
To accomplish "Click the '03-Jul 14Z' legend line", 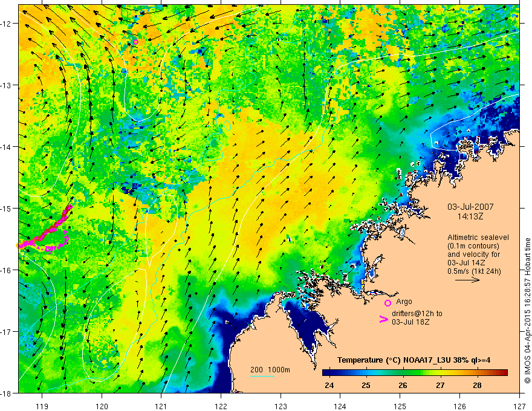I will pyautogui.click(x=466, y=263).
